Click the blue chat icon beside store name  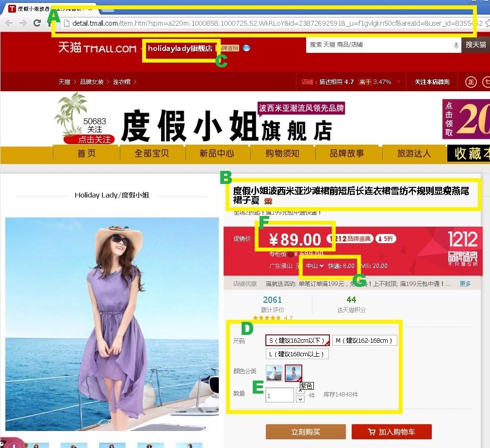[246, 48]
